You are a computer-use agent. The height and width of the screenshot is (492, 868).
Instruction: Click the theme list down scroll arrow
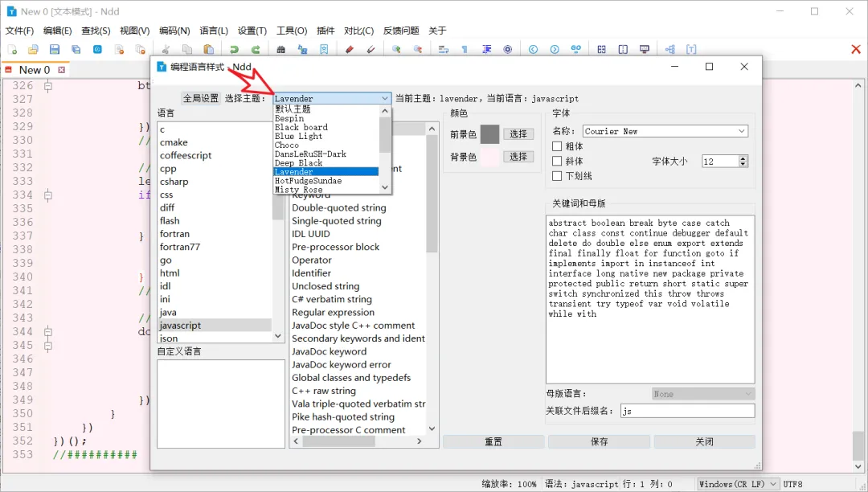tap(385, 187)
